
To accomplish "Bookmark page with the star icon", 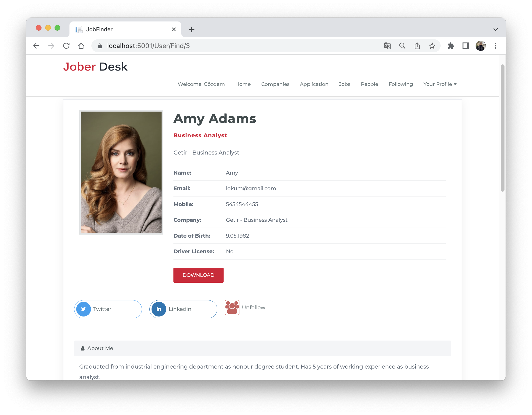I will 432,46.
